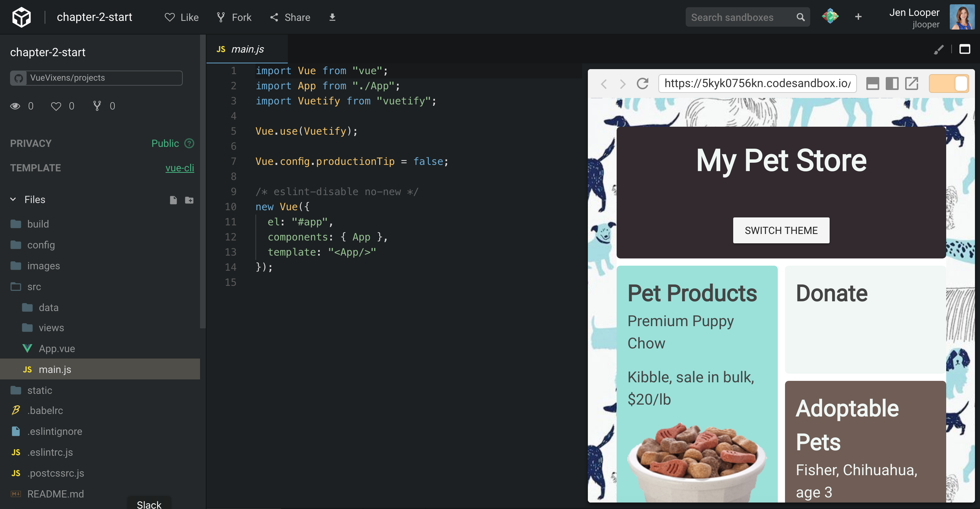
Task: Collapse the Files section
Action: point(13,199)
